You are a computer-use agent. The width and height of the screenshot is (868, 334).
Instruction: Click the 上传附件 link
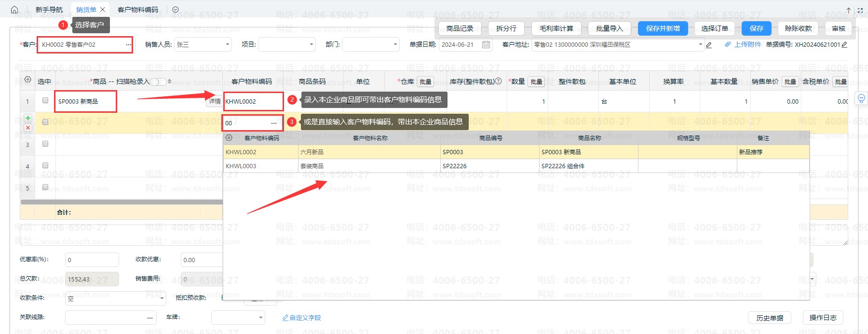coord(747,44)
